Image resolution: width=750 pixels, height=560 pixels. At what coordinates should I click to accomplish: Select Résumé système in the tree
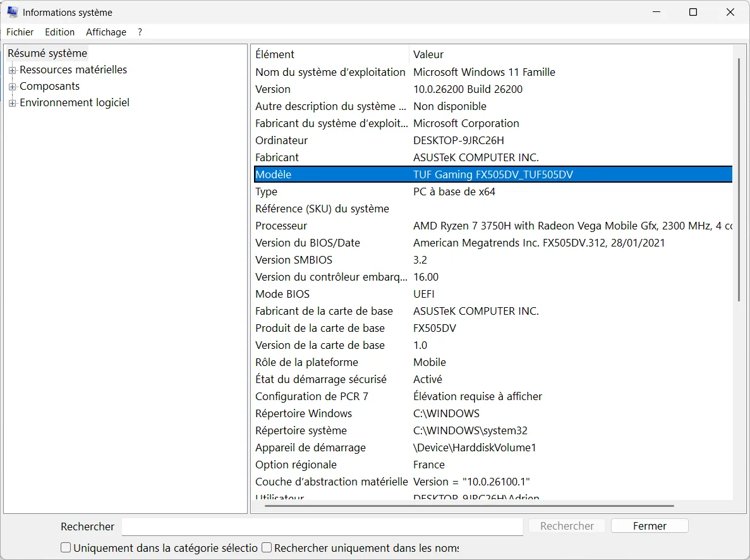pyautogui.click(x=47, y=53)
